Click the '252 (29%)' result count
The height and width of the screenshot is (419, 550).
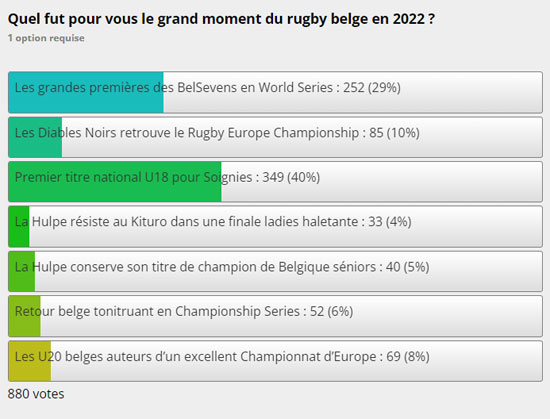click(372, 88)
